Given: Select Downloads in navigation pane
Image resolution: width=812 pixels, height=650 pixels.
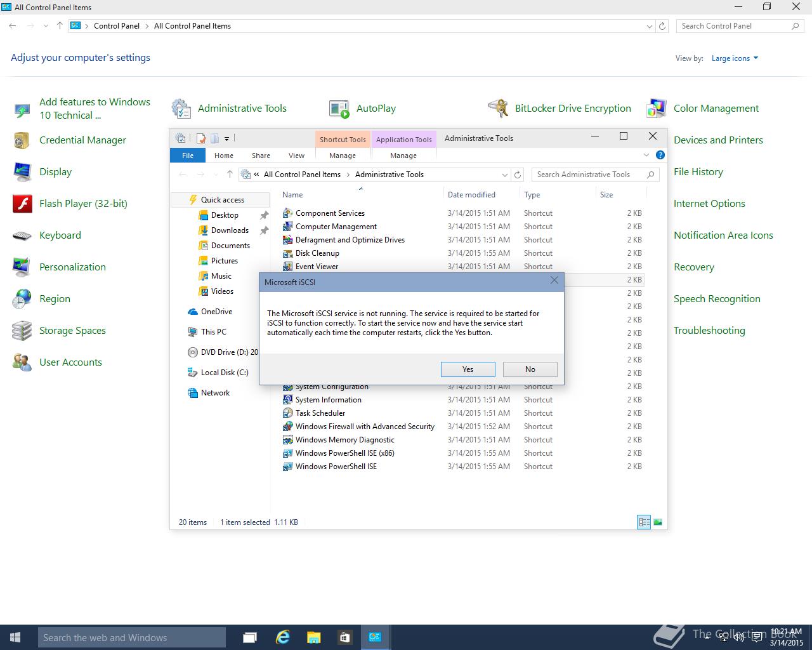Looking at the screenshot, I should (230, 230).
